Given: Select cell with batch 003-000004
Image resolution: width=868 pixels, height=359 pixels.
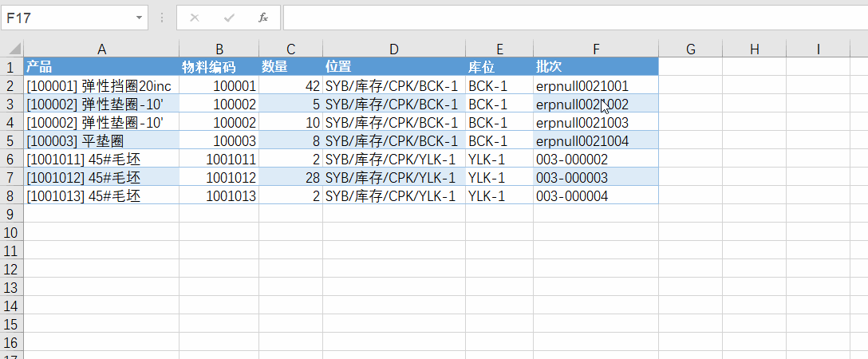Looking at the screenshot, I should (x=595, y=195).
